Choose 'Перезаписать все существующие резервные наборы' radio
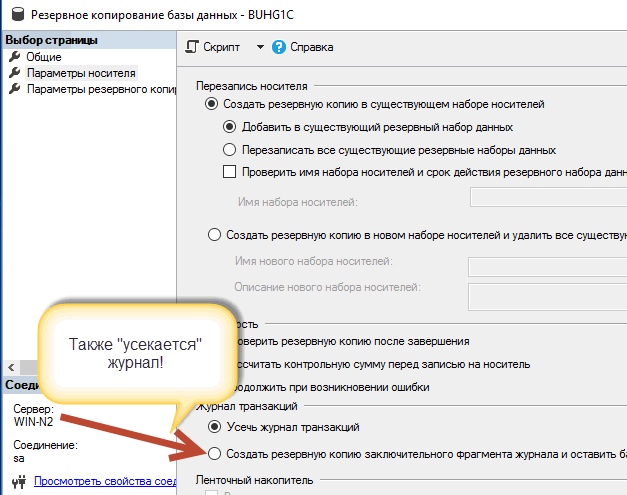The width and height of the screenshot is (627, 495). 229,150
